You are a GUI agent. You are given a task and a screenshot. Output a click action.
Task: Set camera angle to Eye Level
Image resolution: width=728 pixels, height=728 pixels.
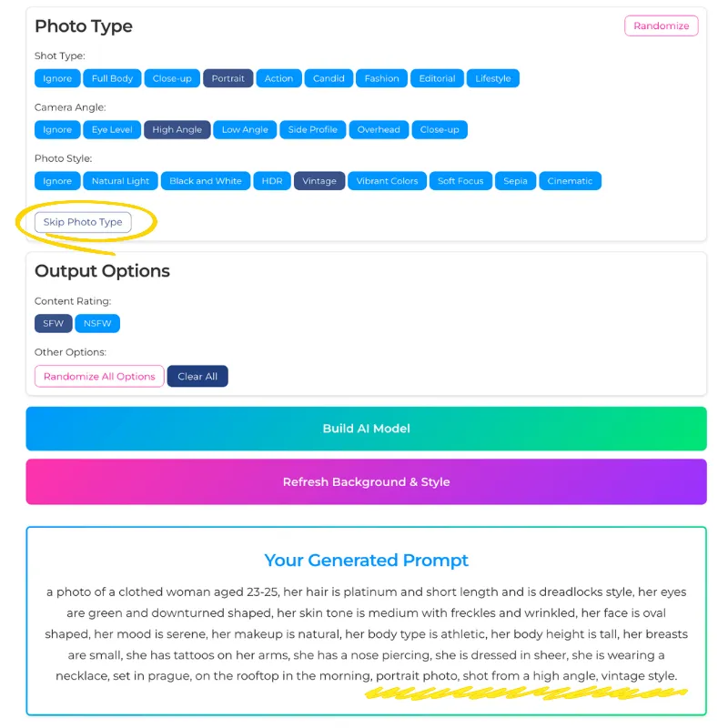(112, 129)
